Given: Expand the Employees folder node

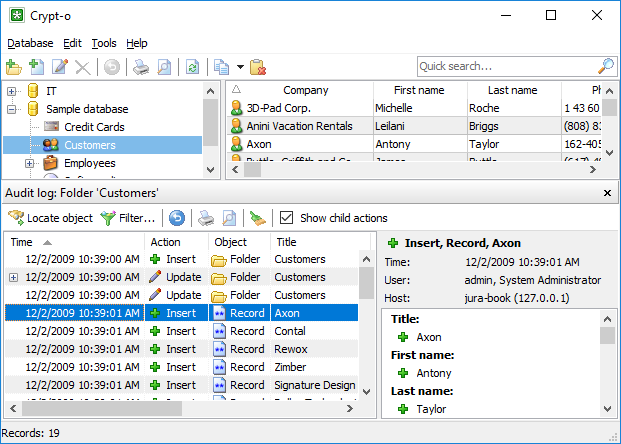Looking at the screenshot, I should point(30,163).
